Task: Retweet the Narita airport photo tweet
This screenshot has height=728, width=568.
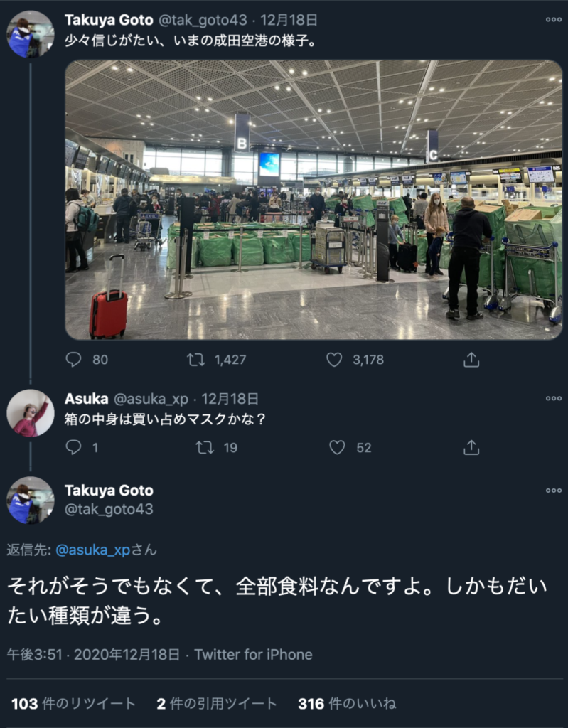Action: tap(195, 359)
